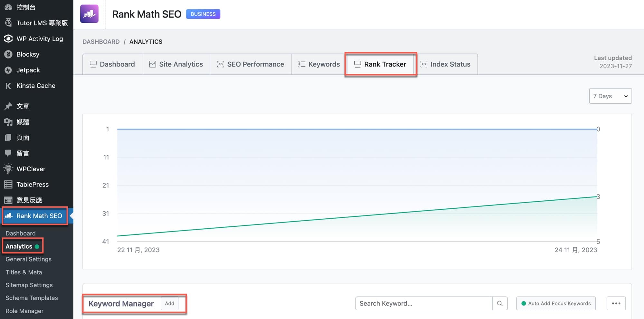This screenshot has height=319, width=644.
Task: Click the green rank line endpoint labeled 3
Action: [x=598, y=196]
